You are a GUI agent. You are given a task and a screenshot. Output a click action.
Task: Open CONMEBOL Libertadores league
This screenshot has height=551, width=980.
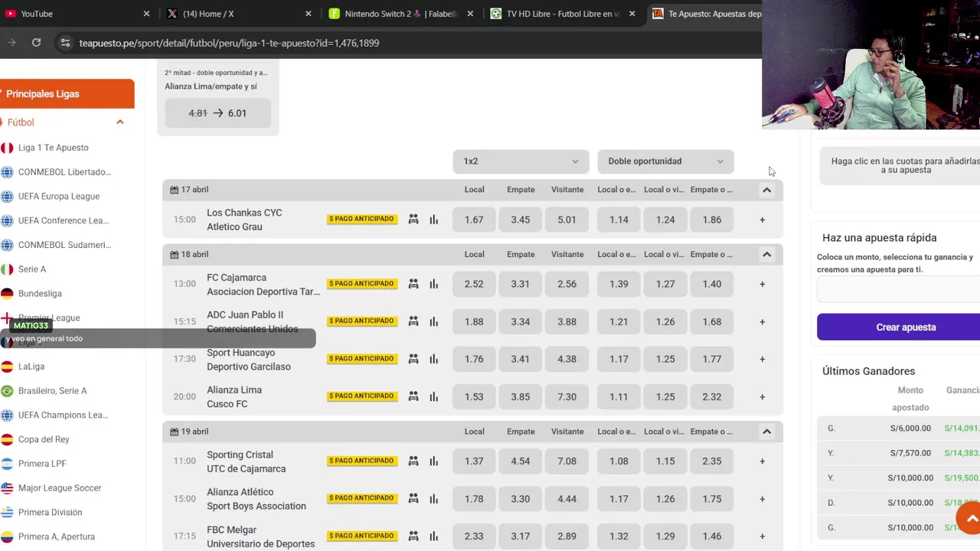pyautogui.click(x=64, y=172)
